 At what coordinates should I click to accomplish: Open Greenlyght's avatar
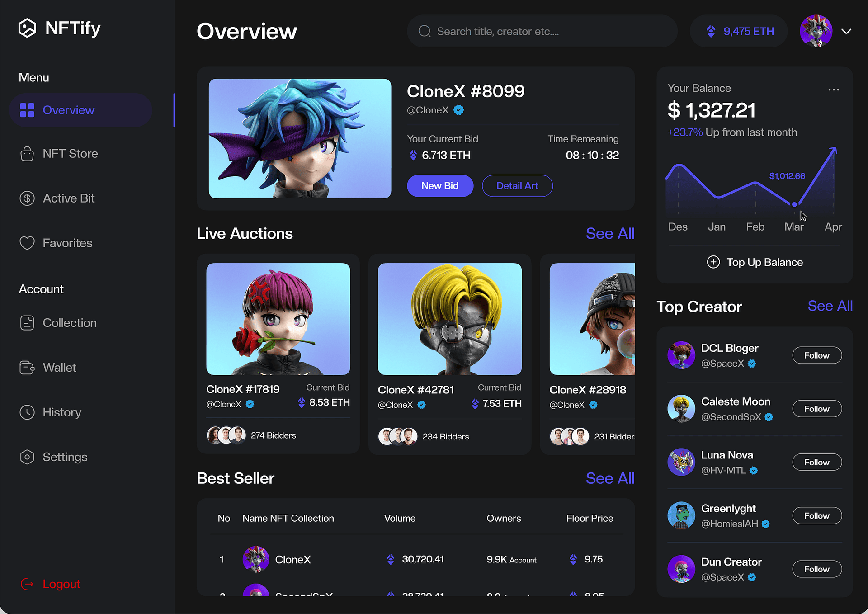pos(681,515)
